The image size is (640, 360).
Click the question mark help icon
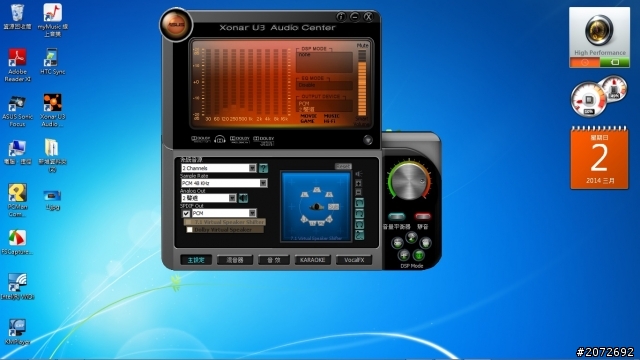(x=263, y=168)
